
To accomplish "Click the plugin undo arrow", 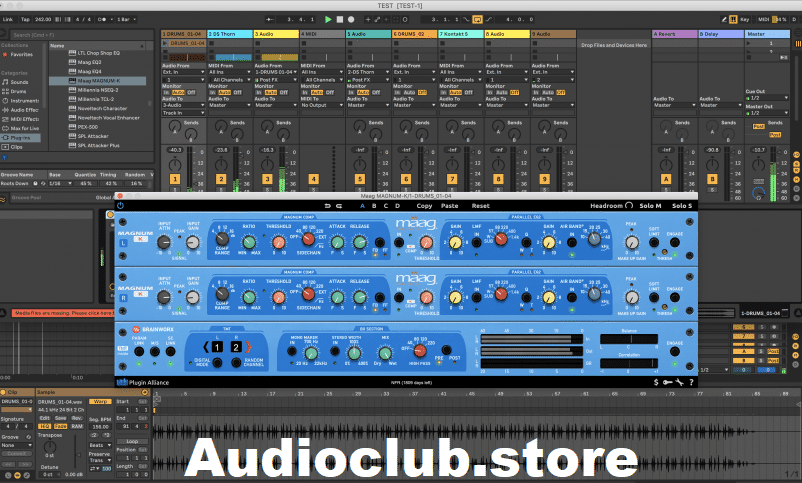I will coord(327,206).
